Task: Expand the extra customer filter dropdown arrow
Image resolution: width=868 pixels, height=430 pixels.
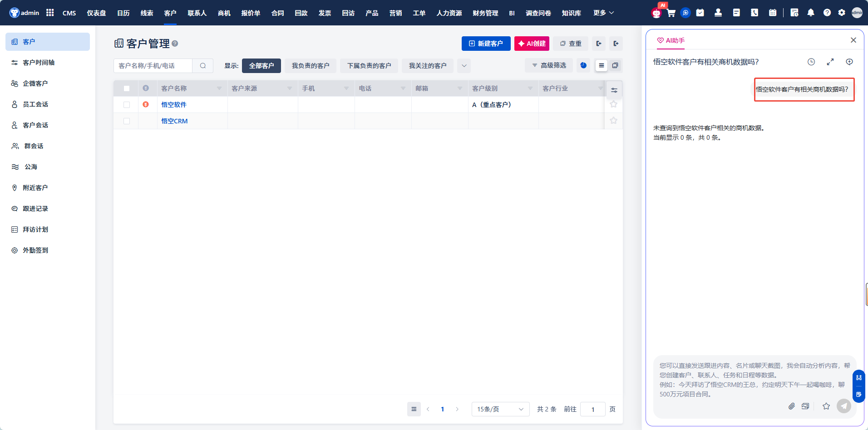Action: [x=464, y=66]
